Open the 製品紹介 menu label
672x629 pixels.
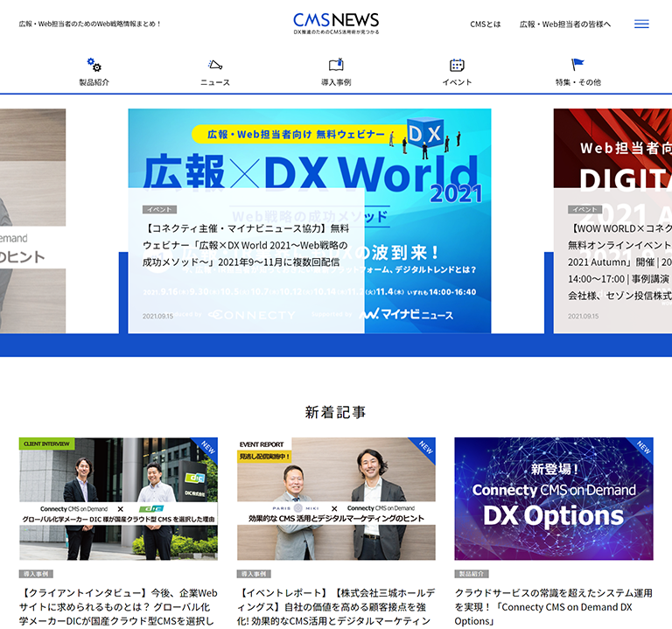pos(94,82)
